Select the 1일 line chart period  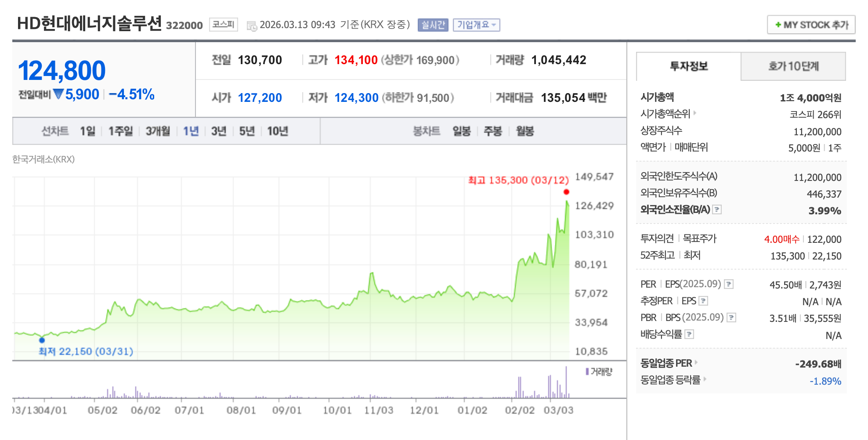(x=87, y=131)
